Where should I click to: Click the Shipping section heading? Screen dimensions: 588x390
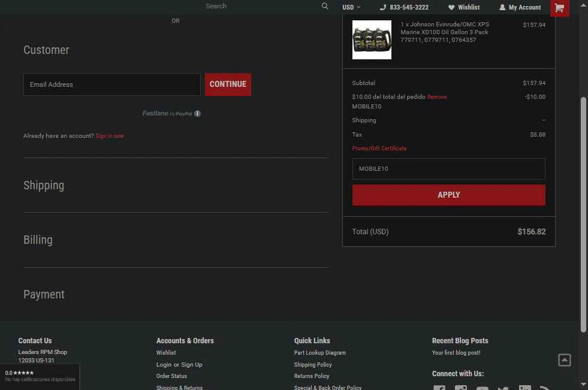click(44, 186)
